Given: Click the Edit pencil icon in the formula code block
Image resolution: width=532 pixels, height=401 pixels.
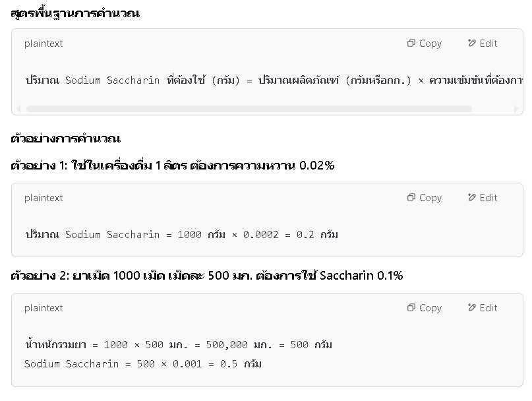Looking at the screenshot, I should pyautogui.click(x=471, y=43).
